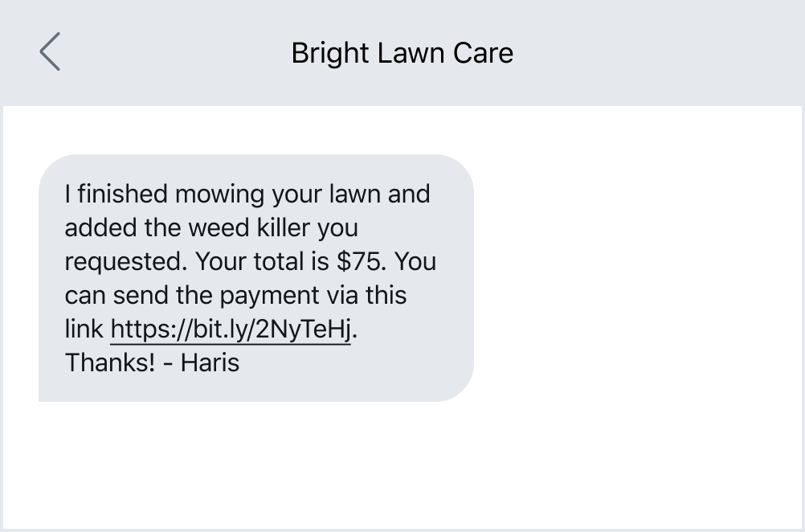This screenshot has width=805, height=532.
Task: Tap the empty message area below the bubble
Action: (x=402, y=466)
